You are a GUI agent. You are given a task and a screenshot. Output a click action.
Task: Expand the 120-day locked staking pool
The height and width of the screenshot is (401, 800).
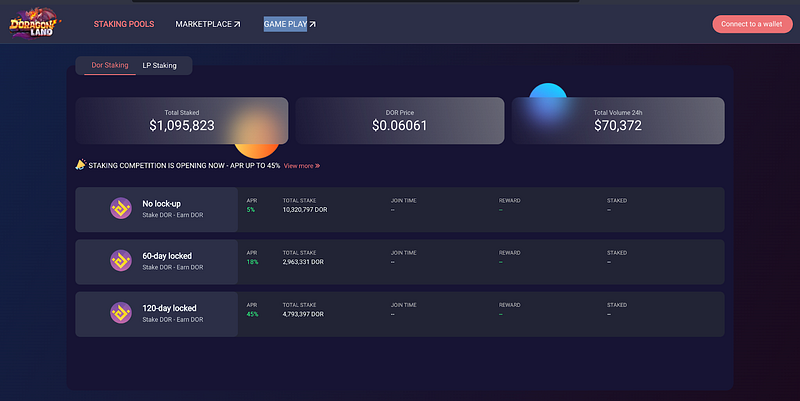(x=399, y=314)
